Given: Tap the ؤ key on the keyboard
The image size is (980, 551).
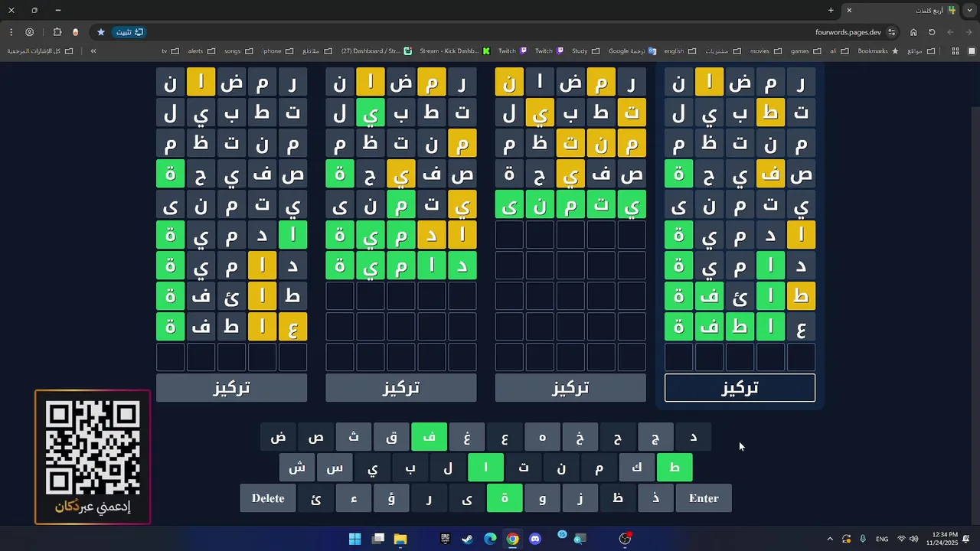Looking at the screenshot, I should click(x=391, y=498).
